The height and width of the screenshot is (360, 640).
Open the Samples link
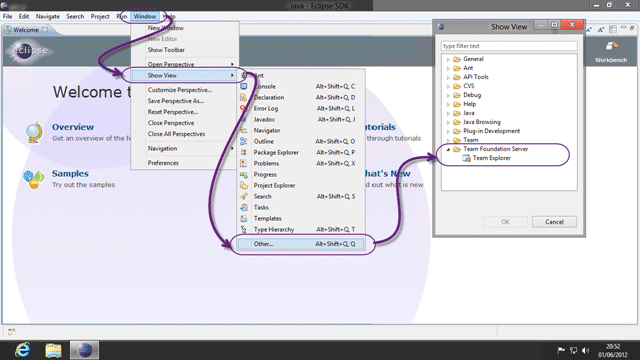(70, 173)
